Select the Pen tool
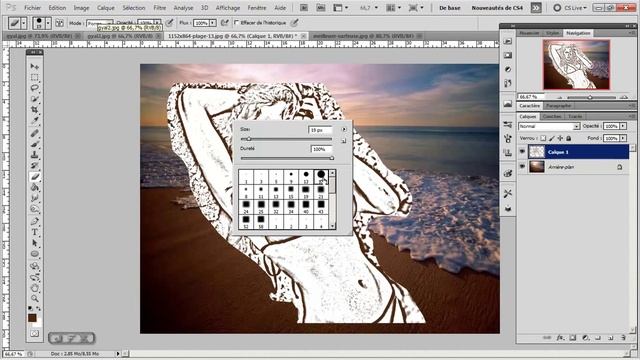 35,222
